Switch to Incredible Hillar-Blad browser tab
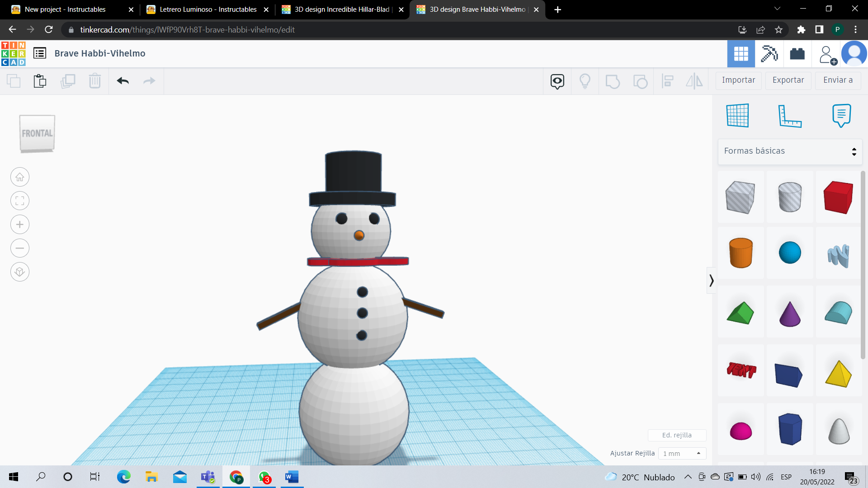This screenshot has height=488, width=868. click(x=342, y=9)
